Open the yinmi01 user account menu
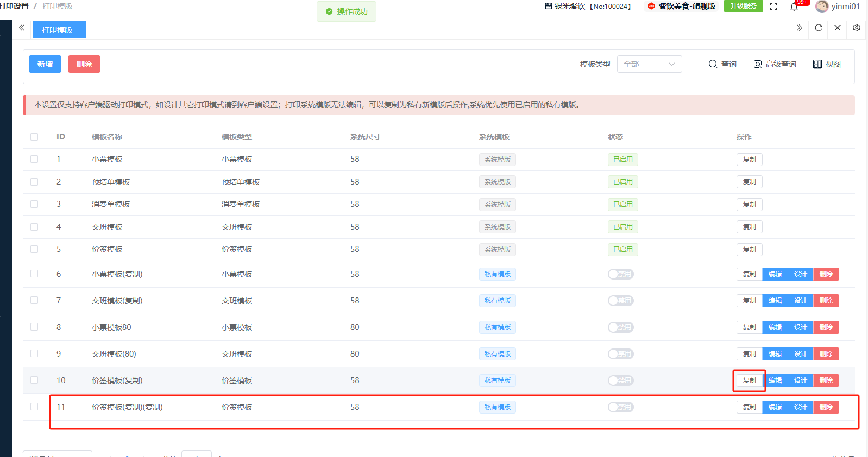Screen dimensions: 868x457 [x=838, y=7]
